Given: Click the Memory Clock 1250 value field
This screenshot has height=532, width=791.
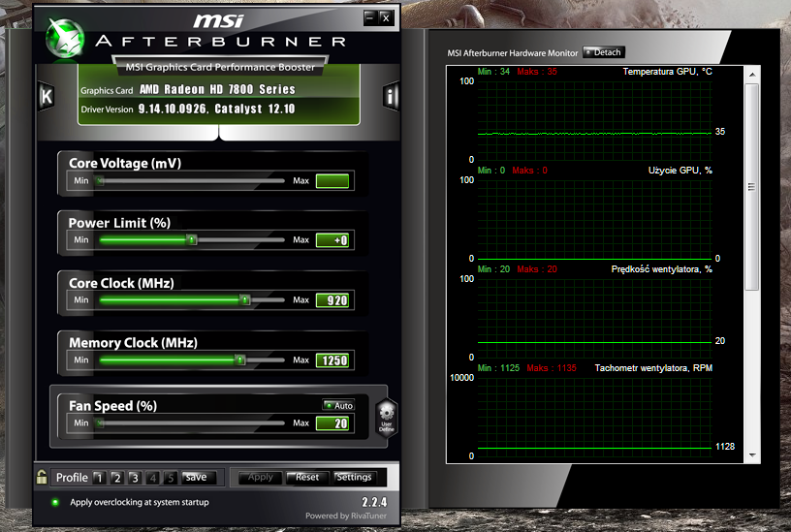Looking at the screenshot, I should (x=332, y=360).
